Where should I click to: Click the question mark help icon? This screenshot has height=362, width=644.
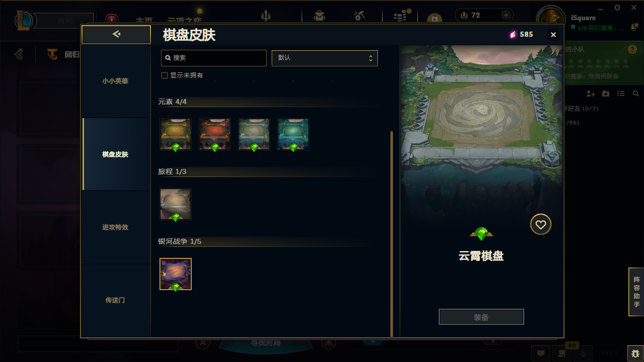pos(632,49)
